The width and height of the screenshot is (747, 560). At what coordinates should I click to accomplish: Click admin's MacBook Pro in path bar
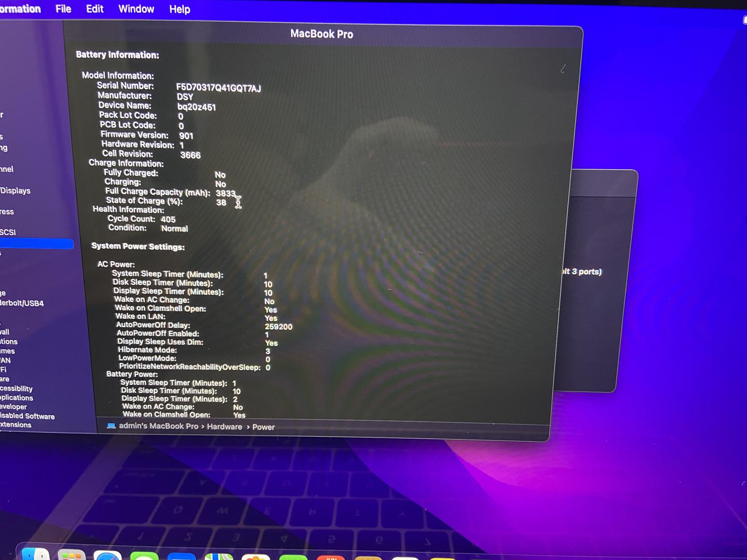click(158, 426)
